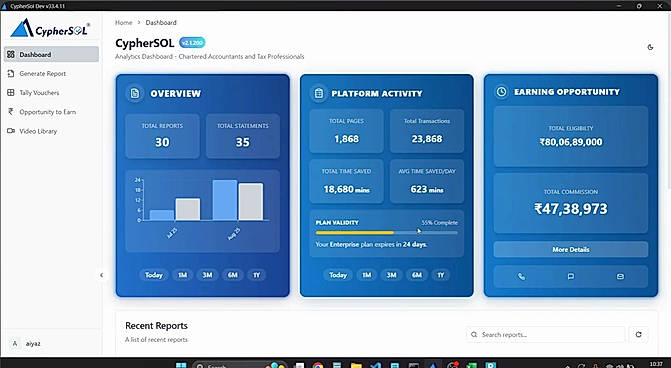The height and width of the screenshot is (368, 671).
Task: Click the rupee icon beside Opportunity to Earn
Action: pos(11,112)
